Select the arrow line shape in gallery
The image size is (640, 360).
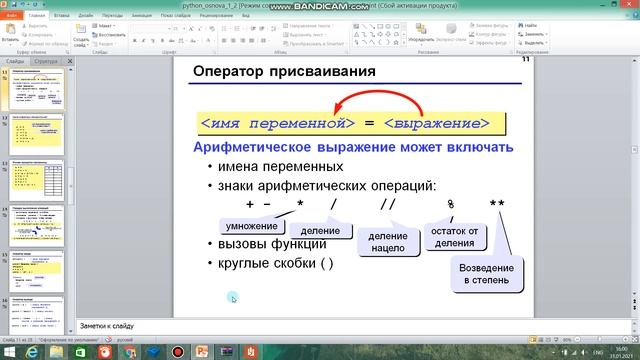click(372, 27)
